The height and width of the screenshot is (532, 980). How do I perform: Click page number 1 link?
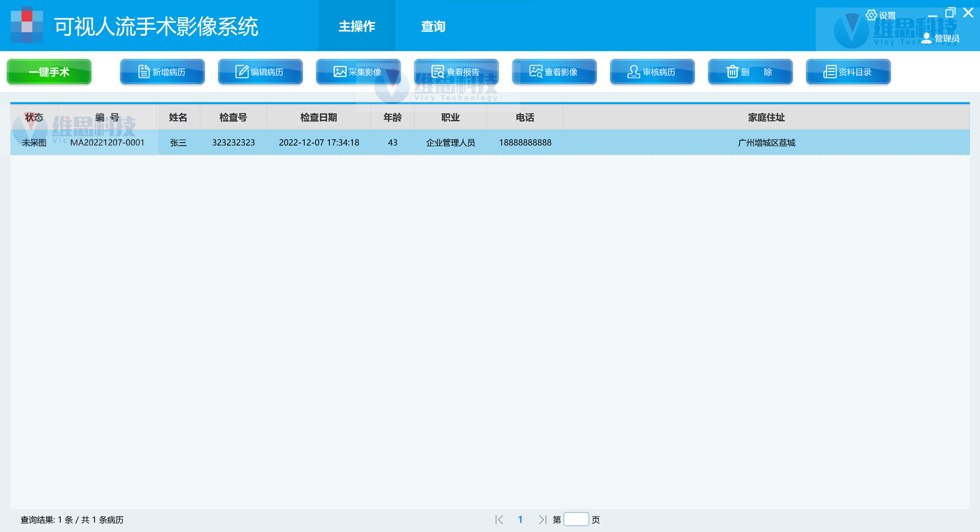pos(520,520)
